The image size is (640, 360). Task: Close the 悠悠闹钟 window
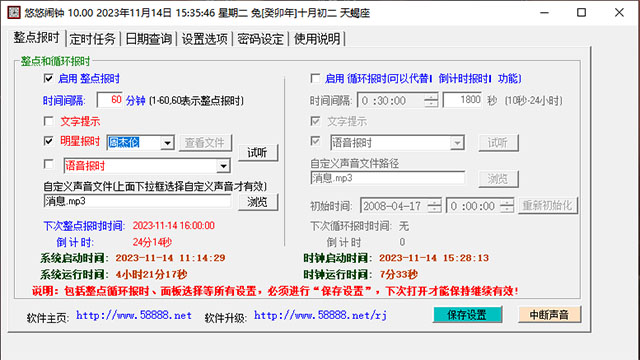pos(619,13)
